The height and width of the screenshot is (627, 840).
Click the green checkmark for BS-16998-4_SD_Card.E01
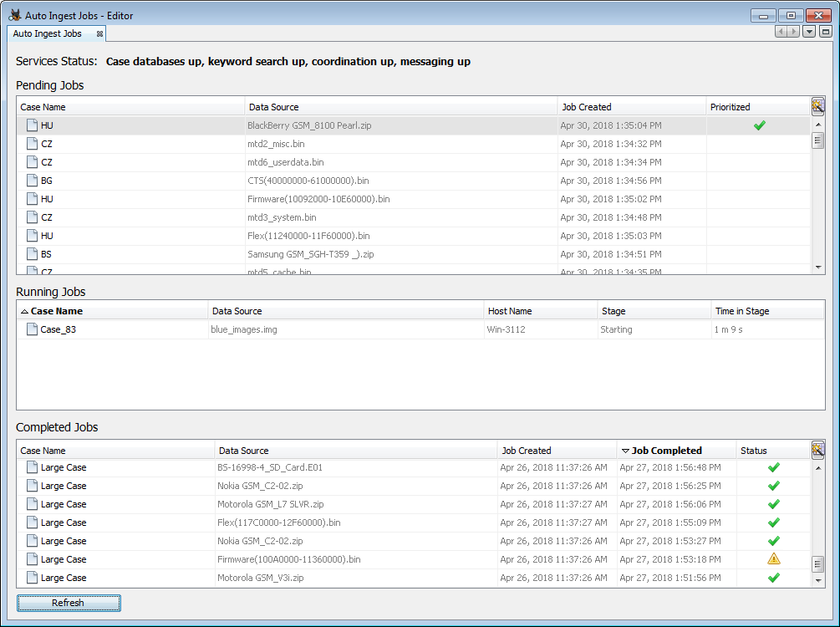tap(773, 467)
